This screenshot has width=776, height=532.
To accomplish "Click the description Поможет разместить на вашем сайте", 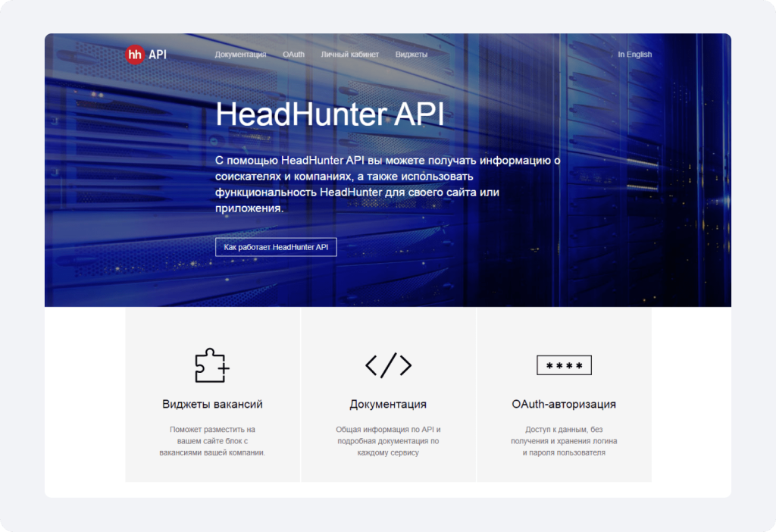I will (212, 441).
